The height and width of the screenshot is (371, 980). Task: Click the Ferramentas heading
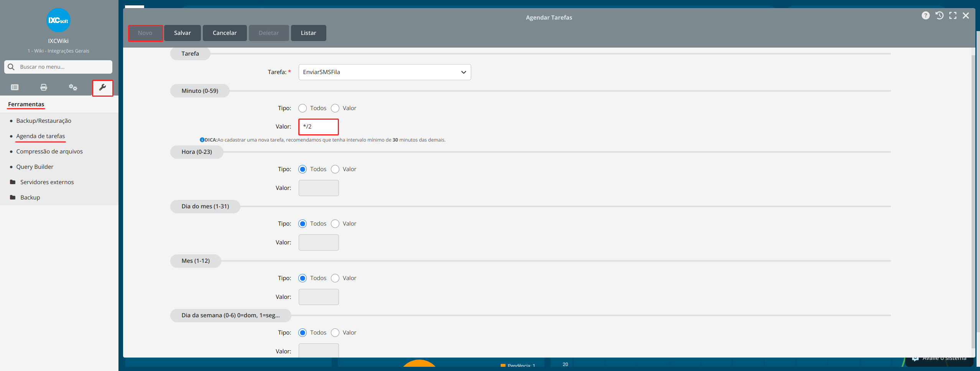click(26, 104)
